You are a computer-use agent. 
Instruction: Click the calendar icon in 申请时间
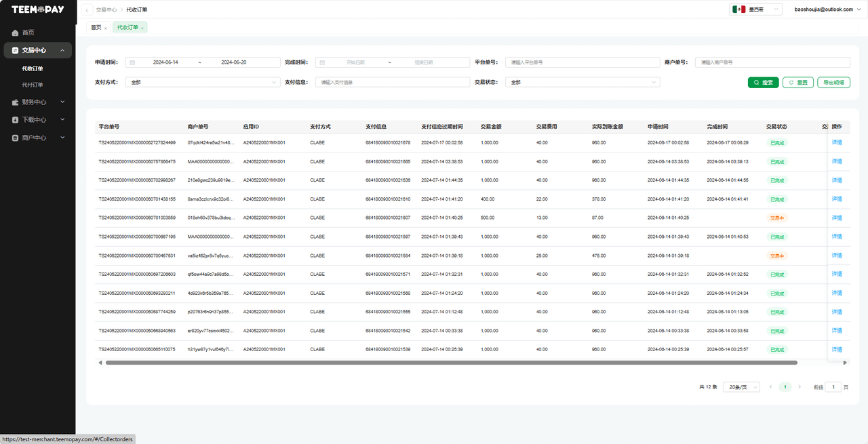132,62
